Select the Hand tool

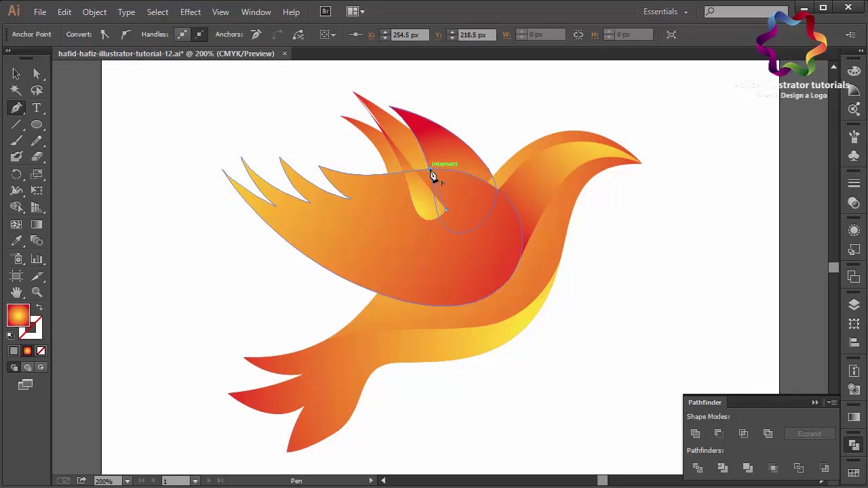(x=16, y=292)
